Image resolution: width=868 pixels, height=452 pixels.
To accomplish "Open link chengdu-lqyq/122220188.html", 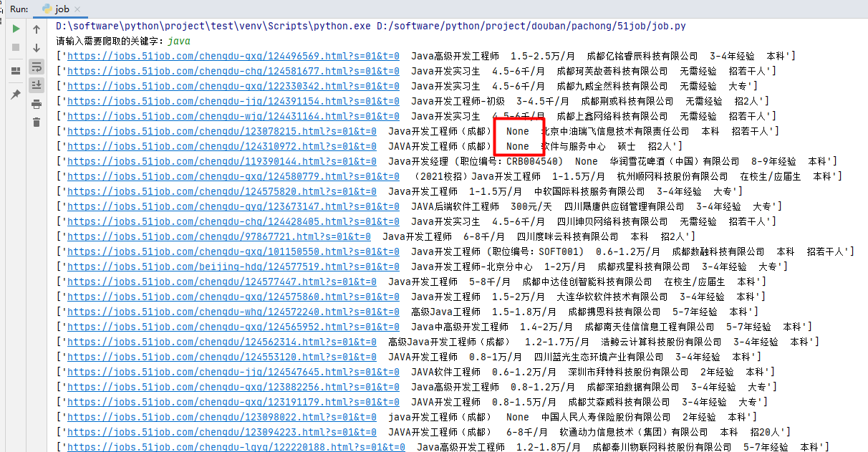I will point(236,447).
